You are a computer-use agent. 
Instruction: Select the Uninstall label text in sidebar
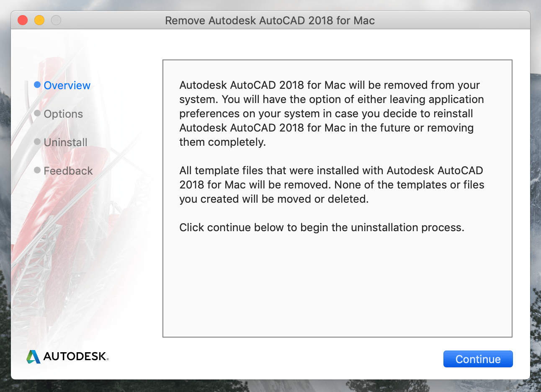65,142
